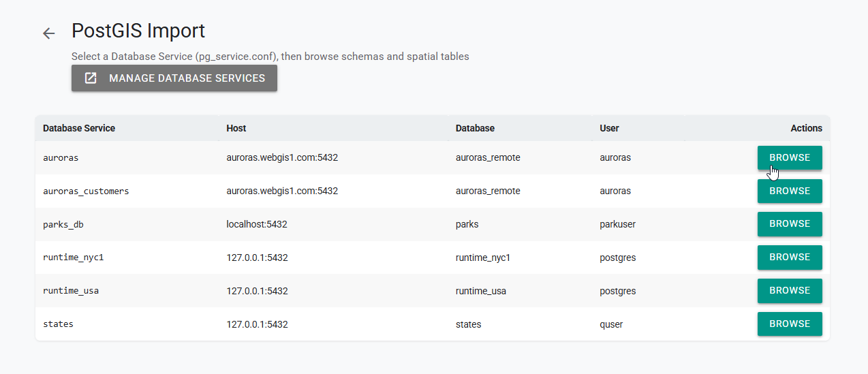The image size is (868, 374).
Task: Select the 'runtime_nyc1' service name cell
Action: [x=74, y=258]
